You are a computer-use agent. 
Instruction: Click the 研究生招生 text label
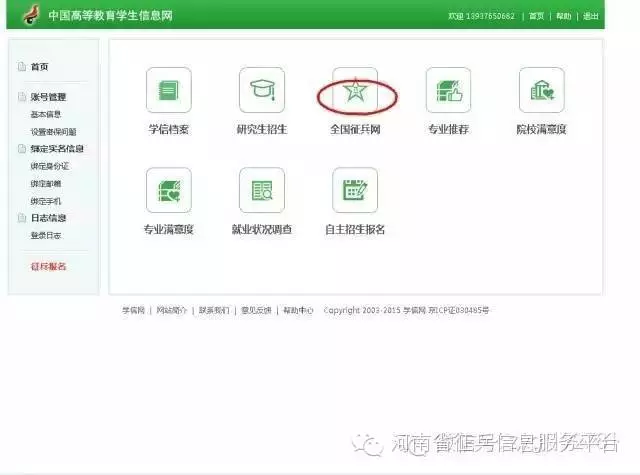coord(262,129)
